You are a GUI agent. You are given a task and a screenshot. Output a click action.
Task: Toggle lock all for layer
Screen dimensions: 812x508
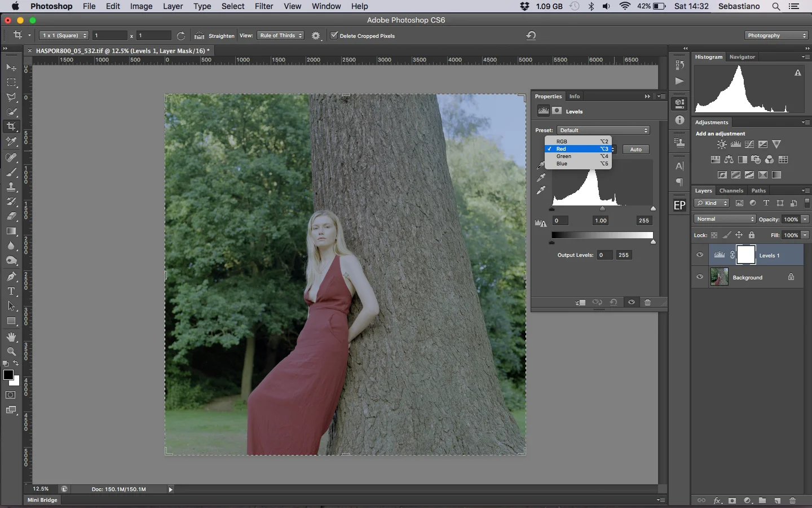(x=752, y=235)
